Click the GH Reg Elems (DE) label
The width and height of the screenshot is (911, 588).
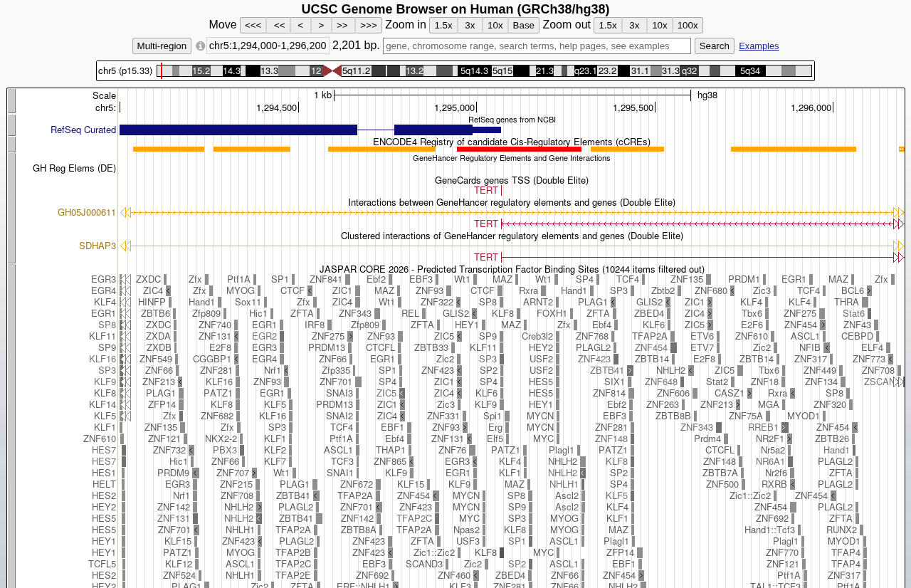[74, 169]
